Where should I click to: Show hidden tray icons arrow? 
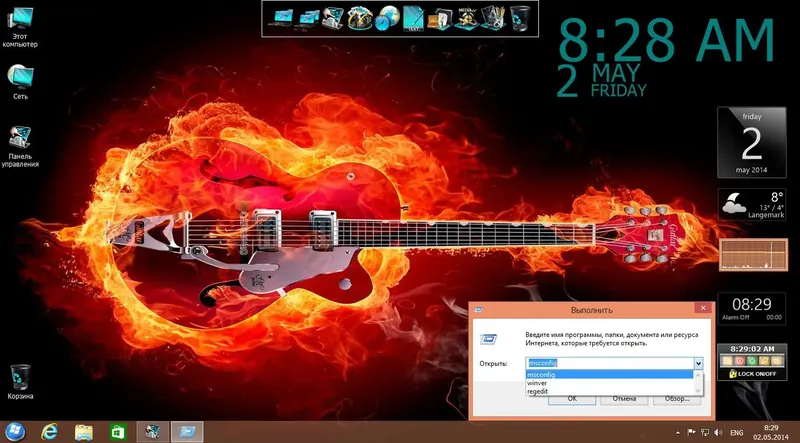tap(678, 433)
